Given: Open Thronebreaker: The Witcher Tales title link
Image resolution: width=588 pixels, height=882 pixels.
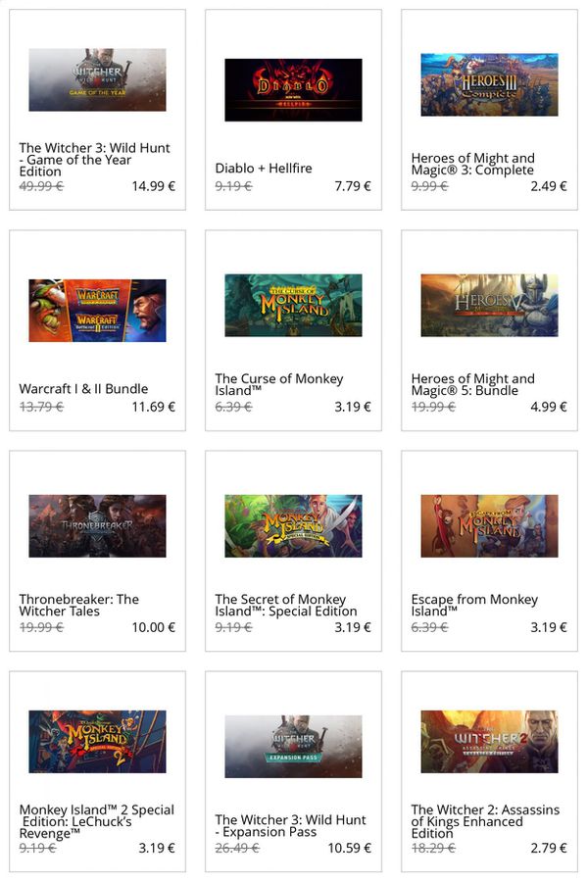Looking at the screenshot, I should click(78, 606).
